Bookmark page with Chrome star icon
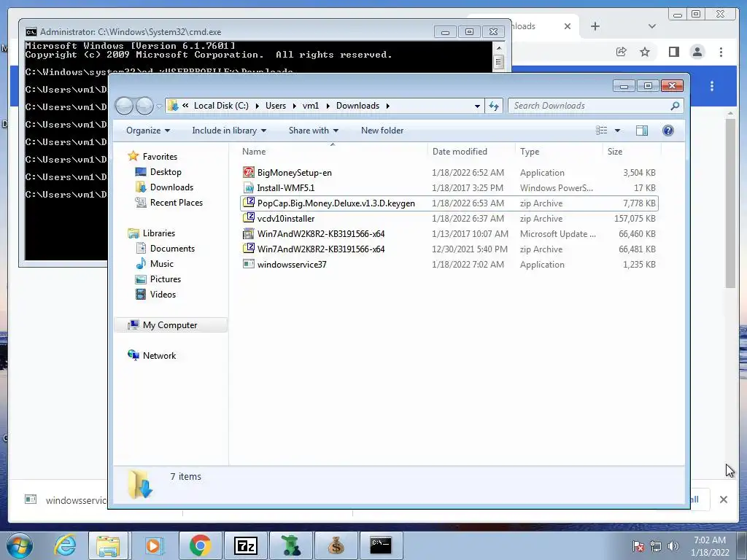This screenshot has width=747, height=560. pyautogui.click(x=645, y=52)
